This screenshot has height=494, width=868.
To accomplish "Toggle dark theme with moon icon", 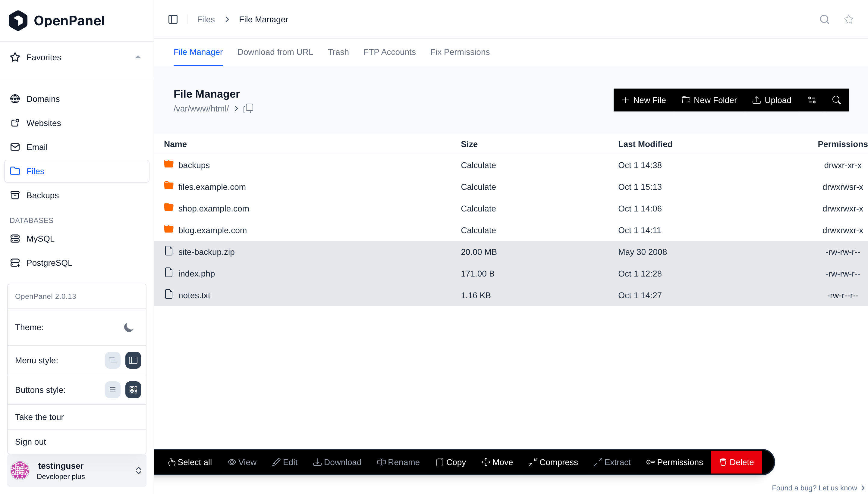I will (129, 327).
